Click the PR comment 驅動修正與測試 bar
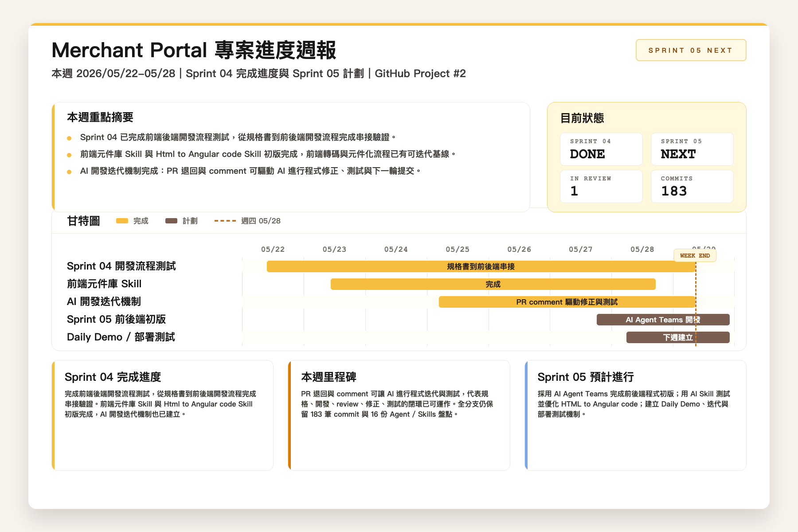The width and height of the screenshot is (798, 532). click(567, 302)
